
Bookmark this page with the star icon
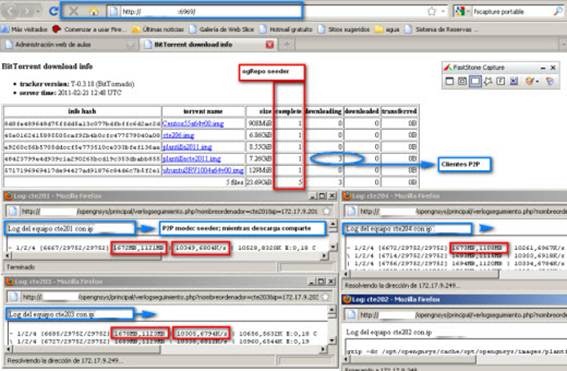(x=432, y=12)
